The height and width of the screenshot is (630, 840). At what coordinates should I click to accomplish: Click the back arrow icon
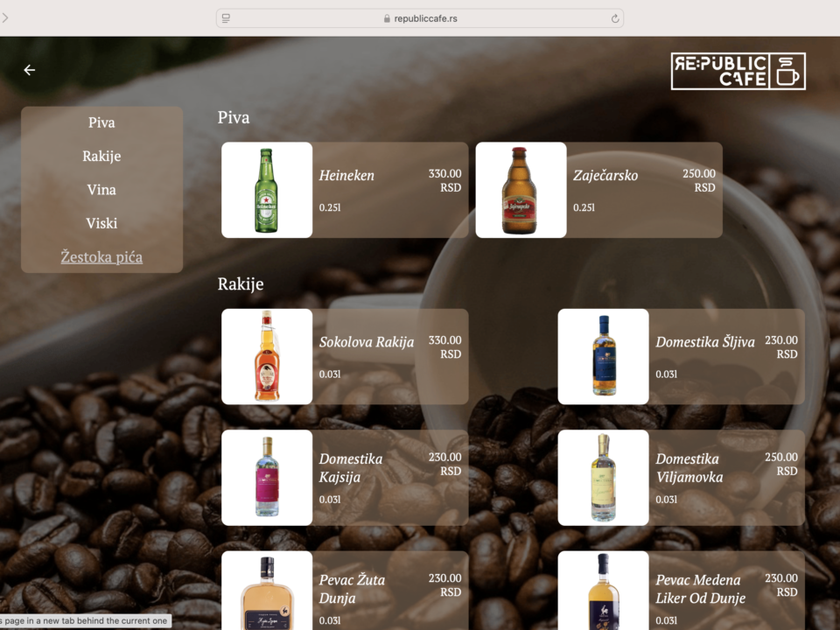[x=30, y=70]
